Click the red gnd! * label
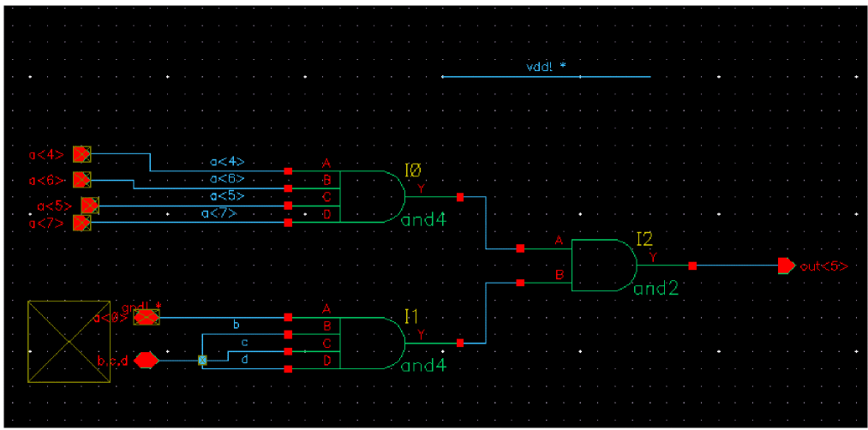The width and height of the screenshot is (868, 430). pyautogui.click(x=141, y=306)
